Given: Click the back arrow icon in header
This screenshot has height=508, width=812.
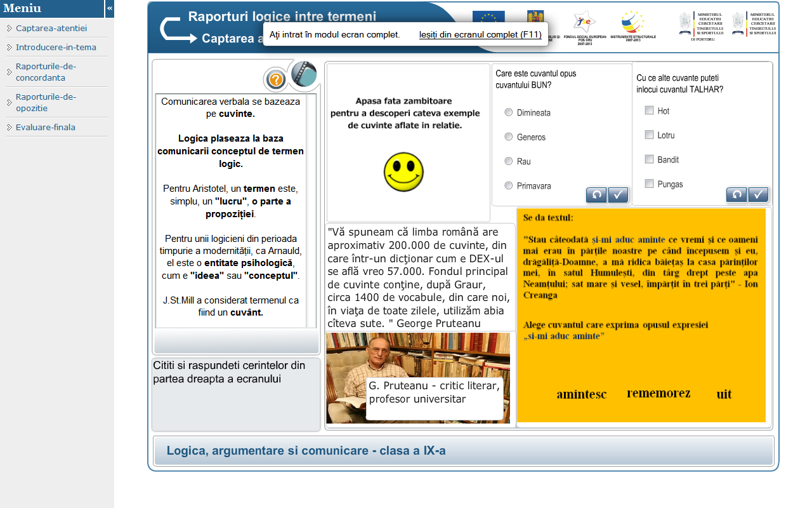Looking at the screenshot, I should click(x=178, y=30).
